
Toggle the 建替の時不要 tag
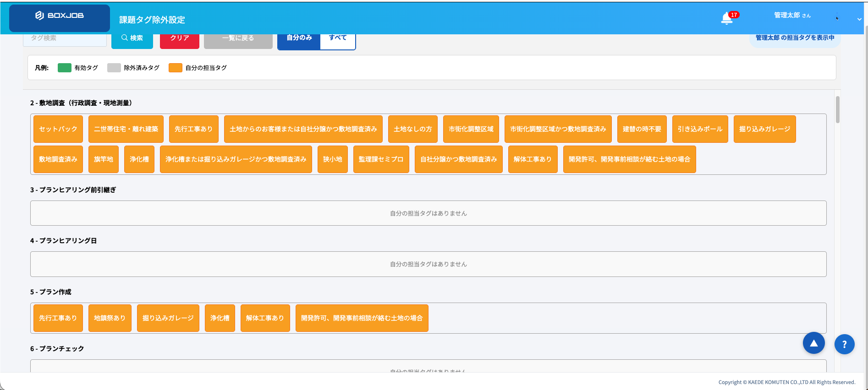click(642, 129)
